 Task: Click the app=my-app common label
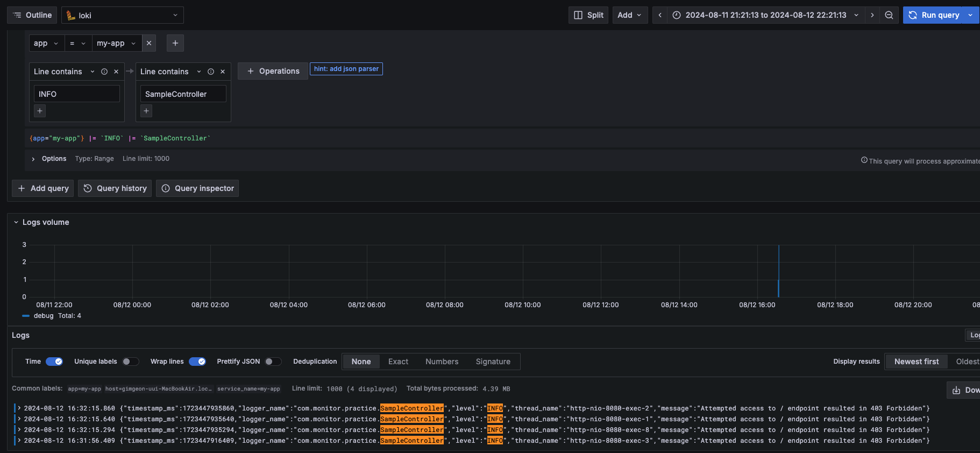click(x=84, y=388)
